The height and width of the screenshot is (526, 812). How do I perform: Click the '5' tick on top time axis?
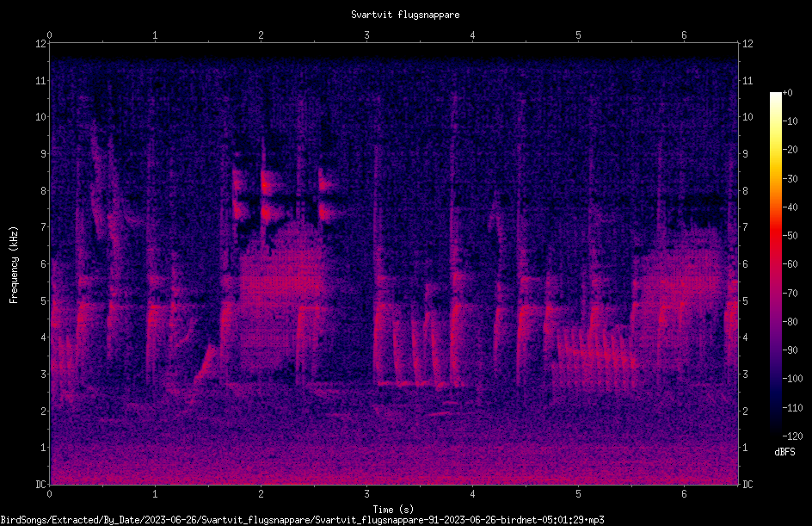[578, 35]
